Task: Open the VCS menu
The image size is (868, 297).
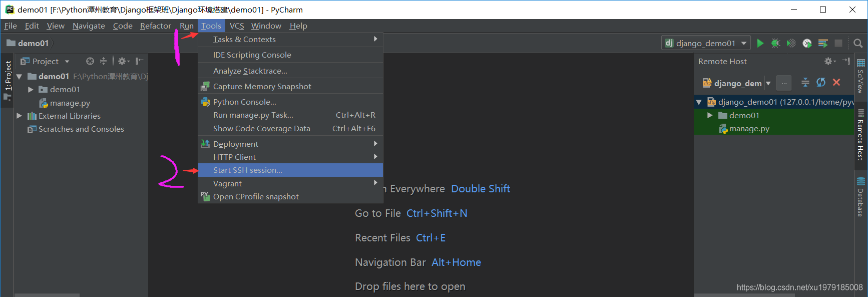Action: click(237, 26)
